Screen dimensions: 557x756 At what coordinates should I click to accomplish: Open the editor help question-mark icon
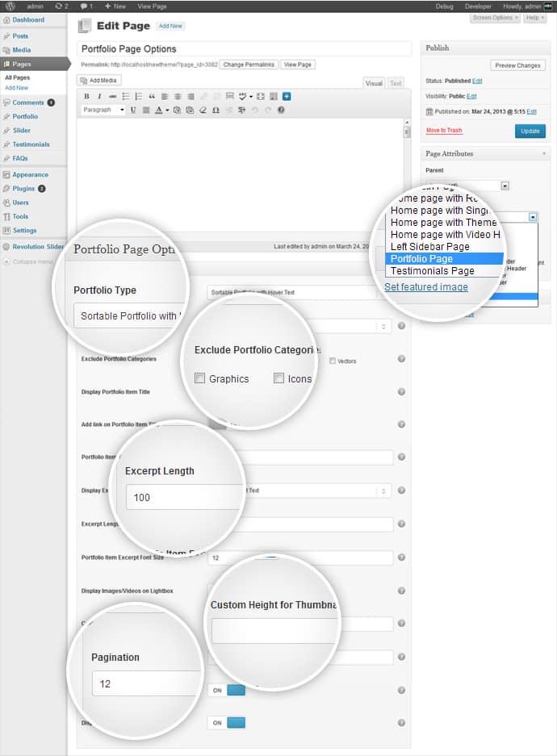click(281, 111)
